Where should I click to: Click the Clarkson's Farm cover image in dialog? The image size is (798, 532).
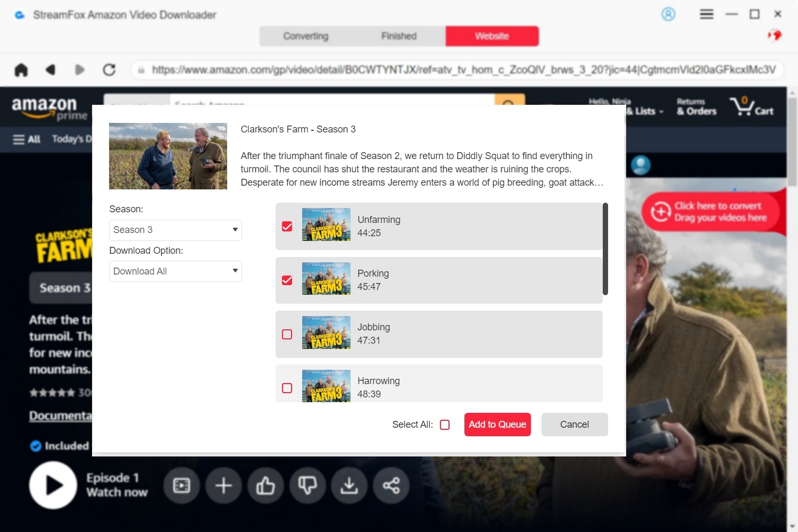point(168,156)
